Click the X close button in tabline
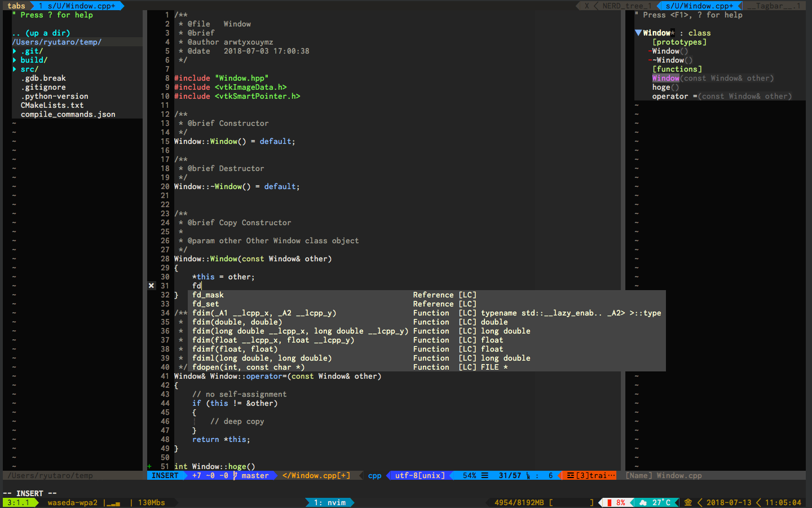812x508 pixels. click(x=586, y=6)
